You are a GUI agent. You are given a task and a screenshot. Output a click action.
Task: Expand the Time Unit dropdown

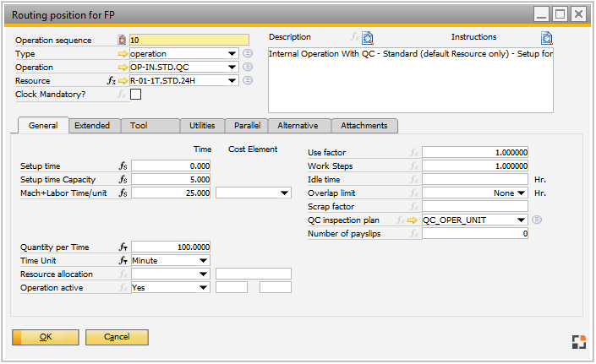(x=204, y=261)
